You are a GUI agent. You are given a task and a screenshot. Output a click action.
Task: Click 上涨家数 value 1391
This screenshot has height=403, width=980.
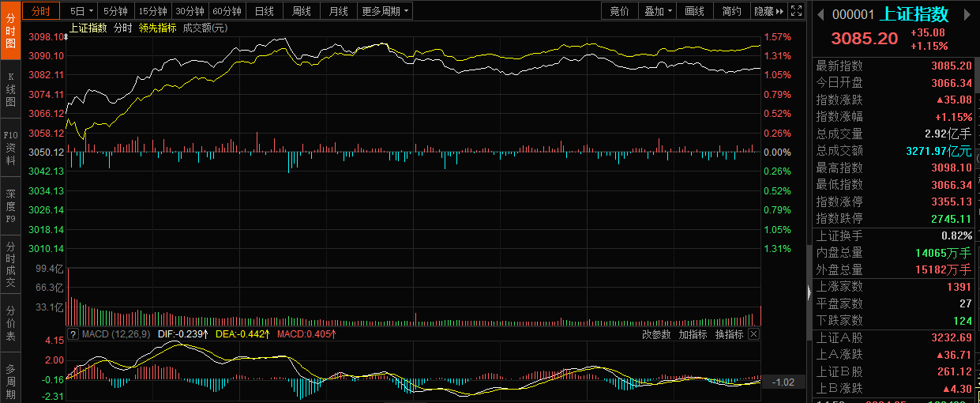[959, 287]
